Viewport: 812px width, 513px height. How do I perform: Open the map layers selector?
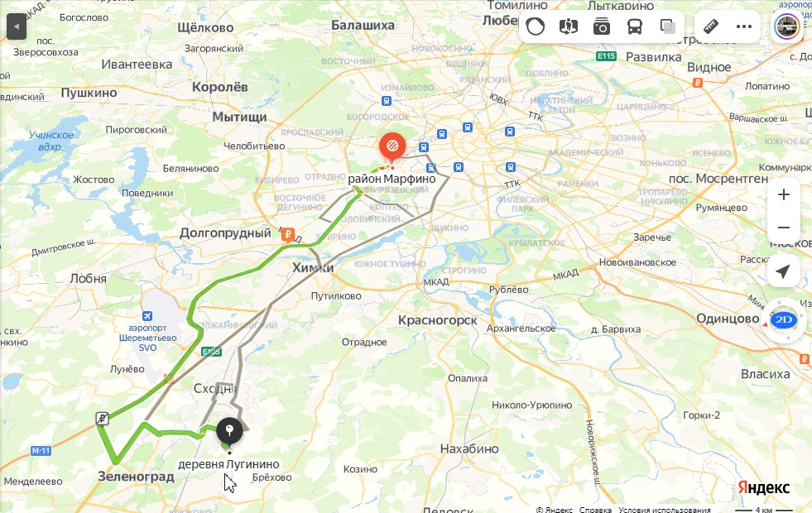tap(667, 26)
